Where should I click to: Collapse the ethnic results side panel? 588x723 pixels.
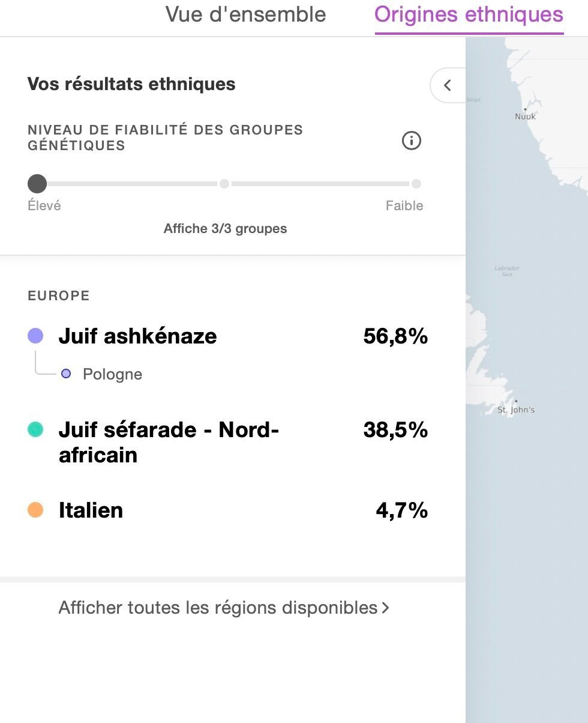447,85
